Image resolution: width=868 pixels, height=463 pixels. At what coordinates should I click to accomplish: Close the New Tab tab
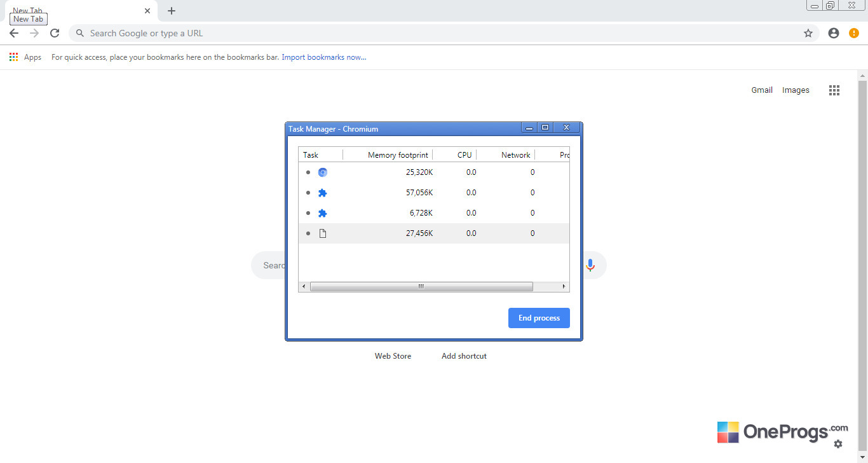point(147,11)
